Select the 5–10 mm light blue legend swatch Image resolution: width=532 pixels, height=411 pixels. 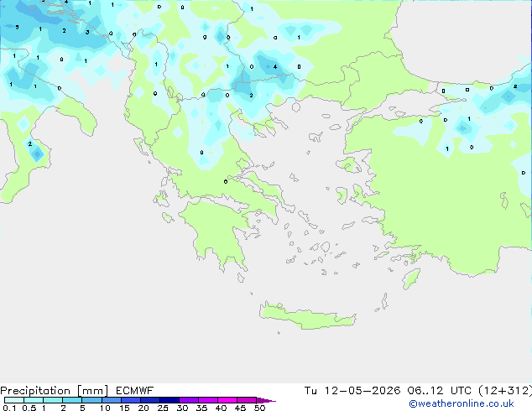coord(91,400)
